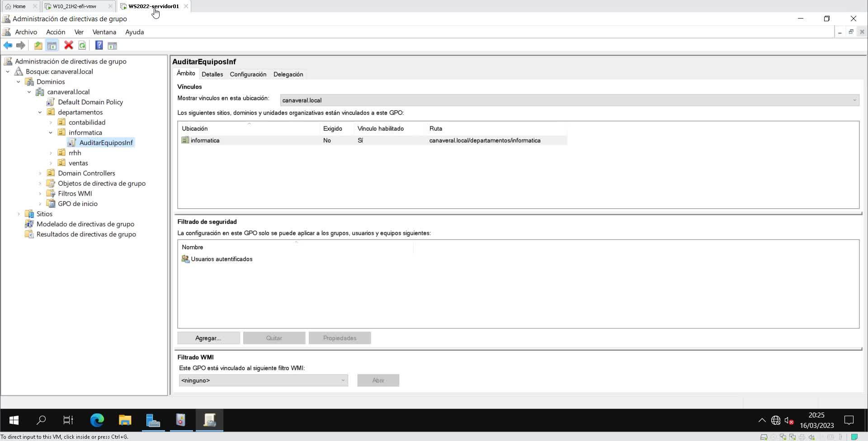Click the Up one level folder icon

click(38, 45)
